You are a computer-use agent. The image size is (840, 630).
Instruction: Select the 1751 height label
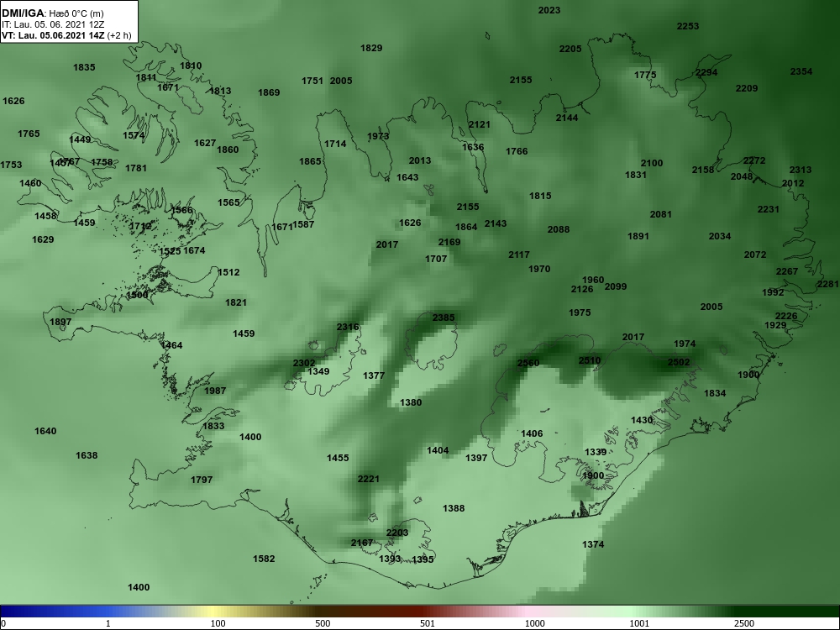click(x=312, y=81)
